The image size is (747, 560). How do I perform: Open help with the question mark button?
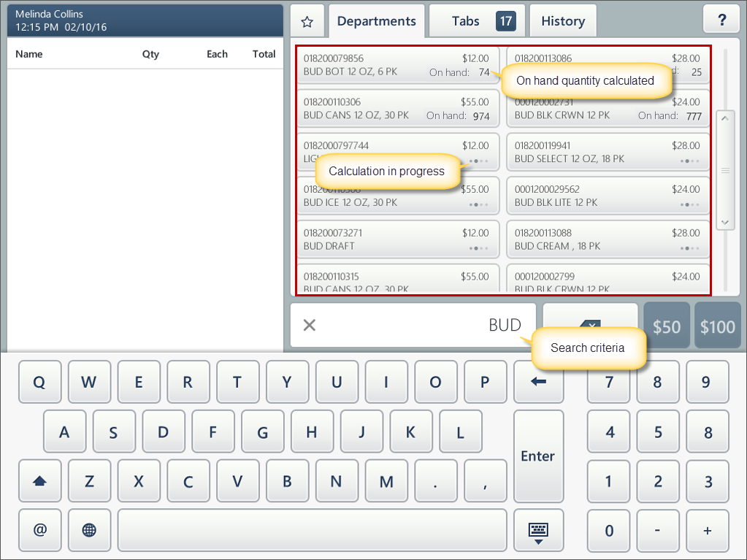pos(721,20)
